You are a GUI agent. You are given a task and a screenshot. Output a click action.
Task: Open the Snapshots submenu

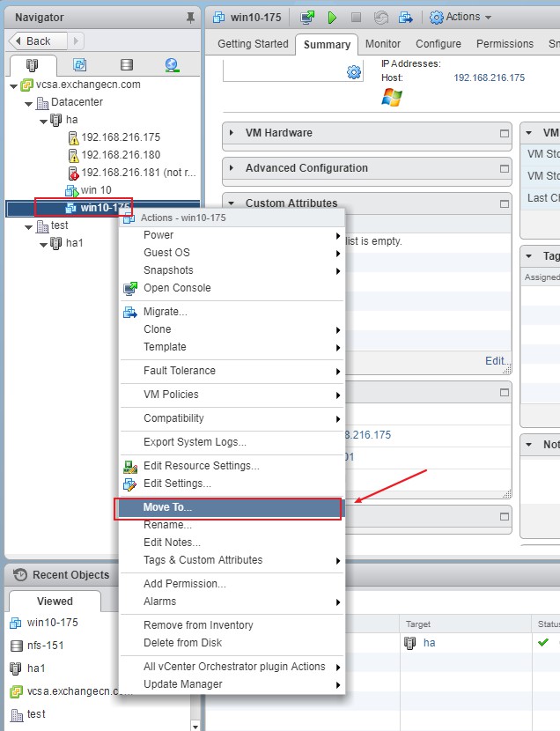pyautogui.click(x=232, y=270)
